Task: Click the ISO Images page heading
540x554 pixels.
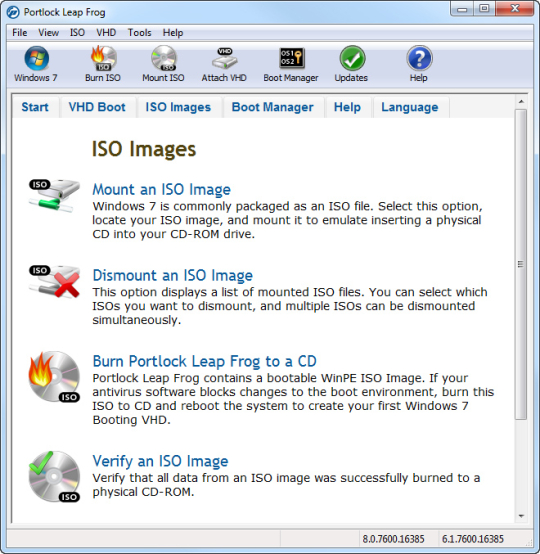Action: coord(144,149)
